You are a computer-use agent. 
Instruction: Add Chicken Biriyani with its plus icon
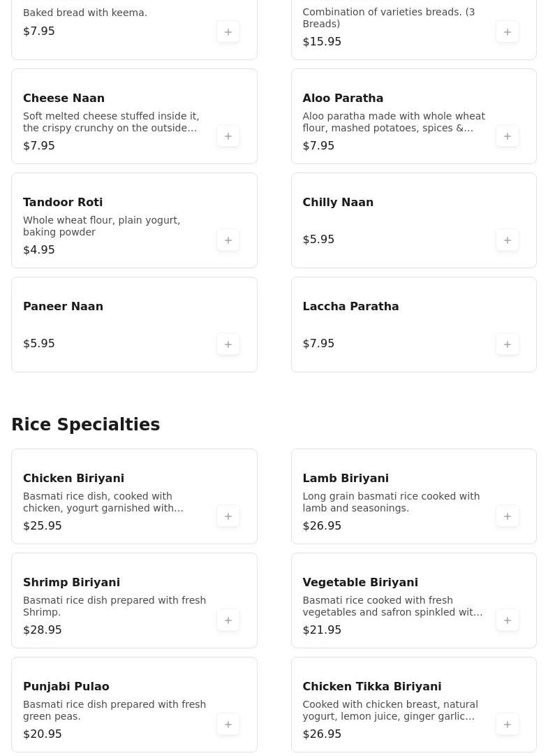[x=228, y=516]
